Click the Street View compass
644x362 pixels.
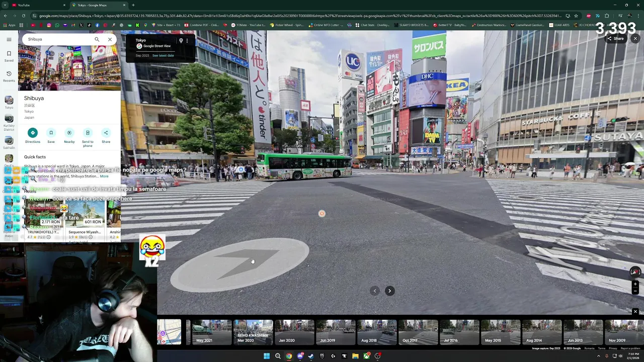click(635, 272)
